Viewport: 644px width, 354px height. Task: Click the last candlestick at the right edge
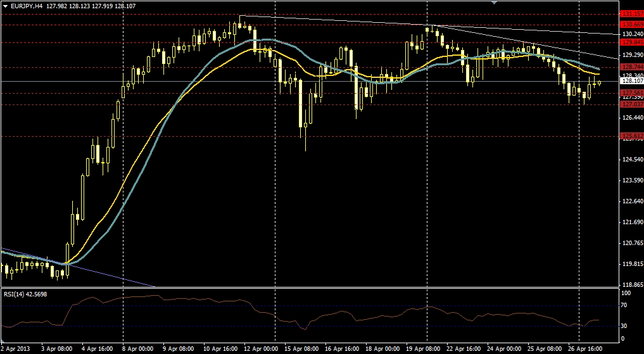[x=599, y=82]
